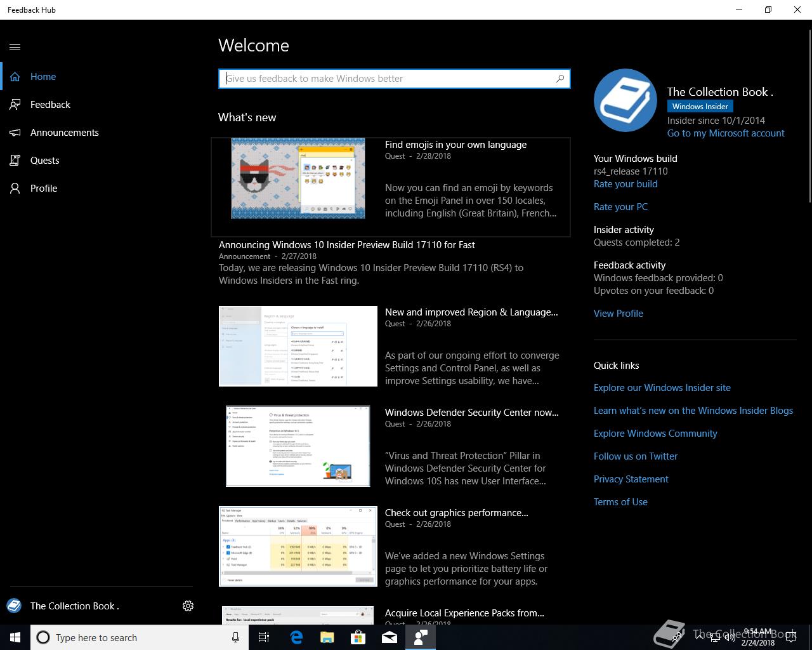Open Action Center notification icon
This screenshot has width=812, height=650.
pos(791,637)
